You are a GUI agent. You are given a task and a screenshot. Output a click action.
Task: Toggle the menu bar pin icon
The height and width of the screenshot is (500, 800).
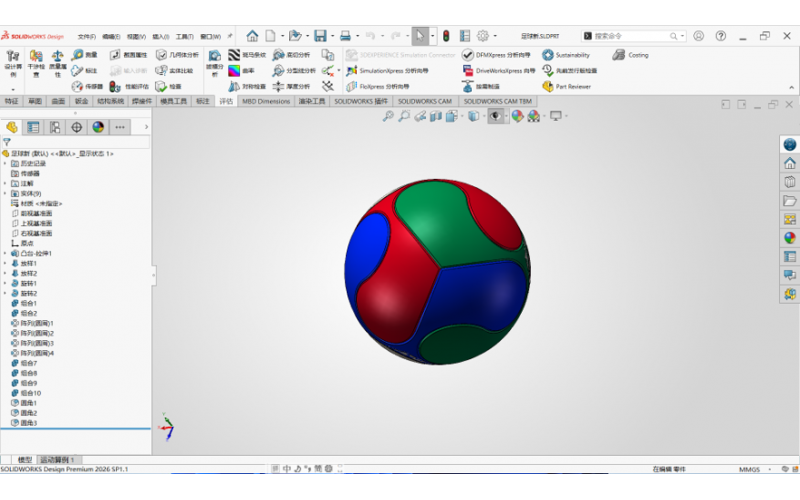click(x=230, y=36)
